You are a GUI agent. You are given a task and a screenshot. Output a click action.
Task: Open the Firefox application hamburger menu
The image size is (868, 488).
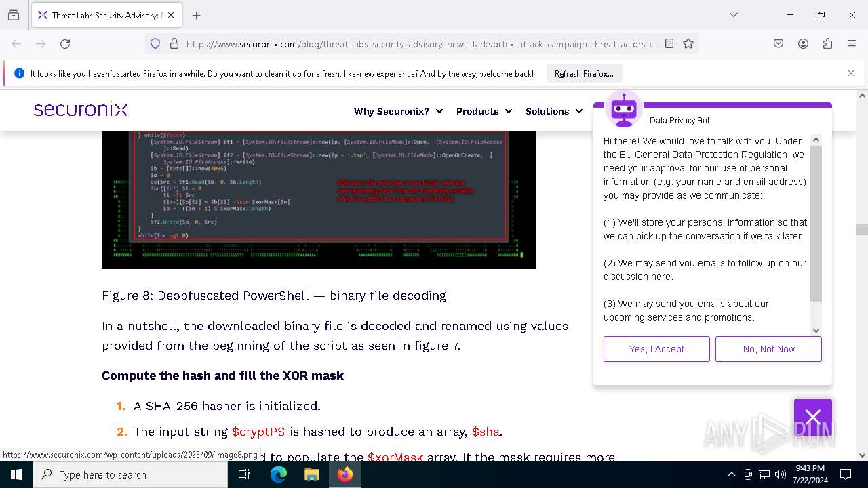(x=852, y=43)
